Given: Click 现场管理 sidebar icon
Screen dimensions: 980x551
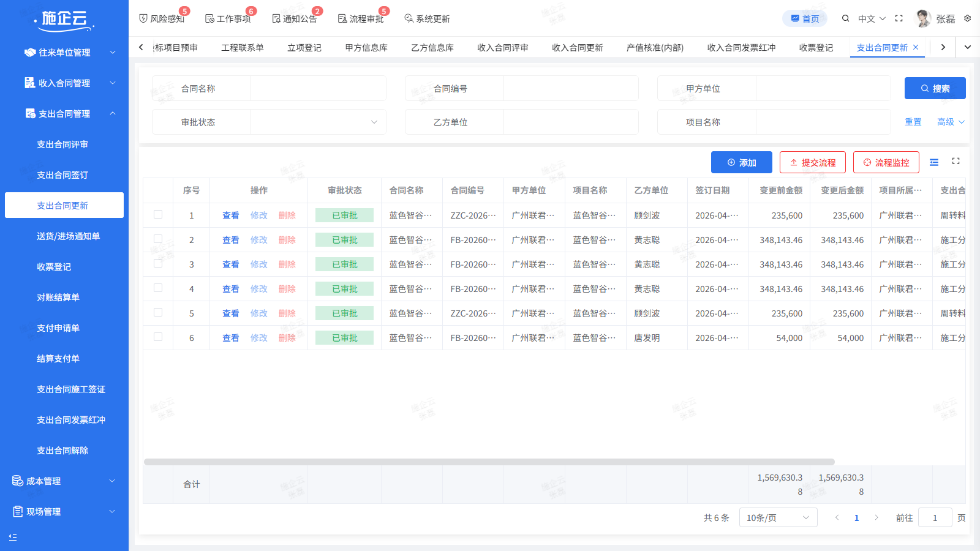Looking at the screenshot, I should coord(18,511).
